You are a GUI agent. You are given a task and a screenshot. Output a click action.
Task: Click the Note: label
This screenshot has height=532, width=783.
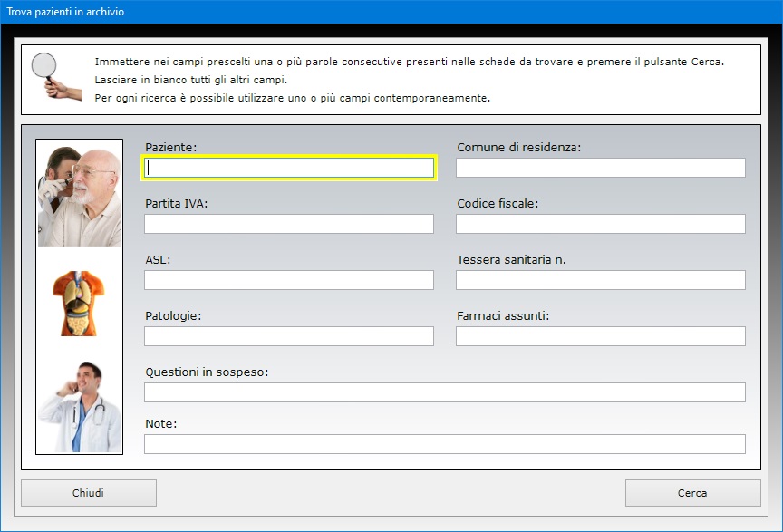[x=160, y=423]
